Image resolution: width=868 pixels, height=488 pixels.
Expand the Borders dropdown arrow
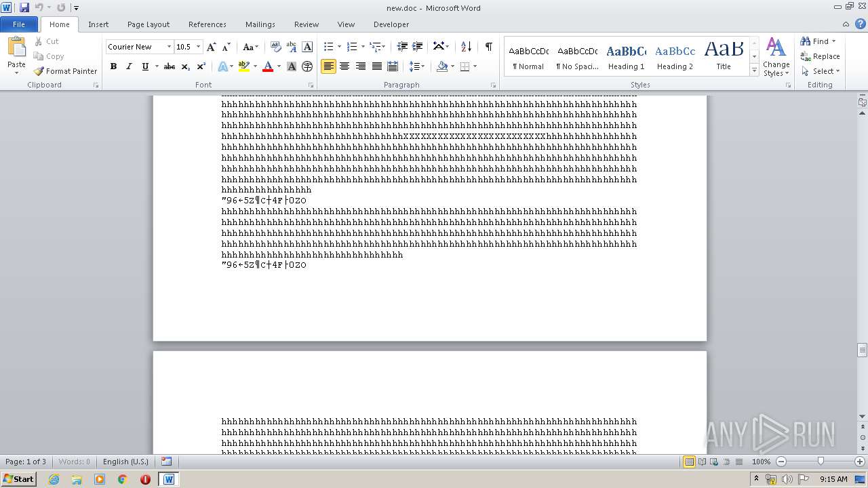point(475,66)
